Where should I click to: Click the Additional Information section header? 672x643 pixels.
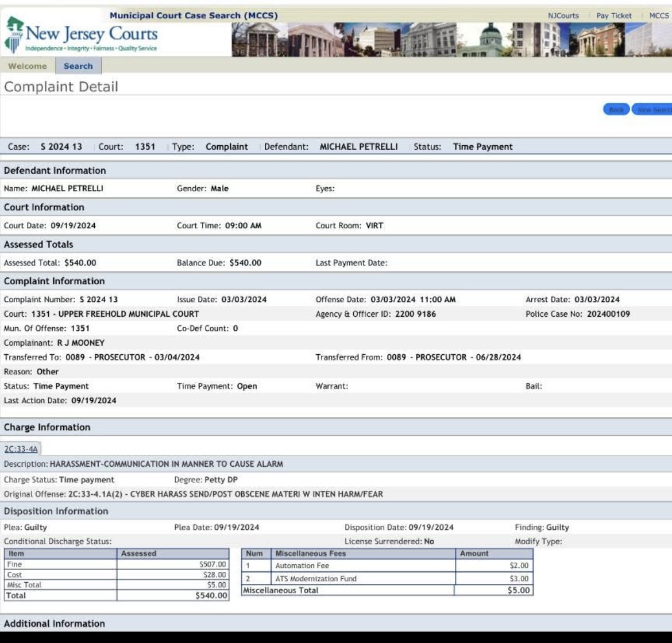pyautogui.click(x=336, y=623)
